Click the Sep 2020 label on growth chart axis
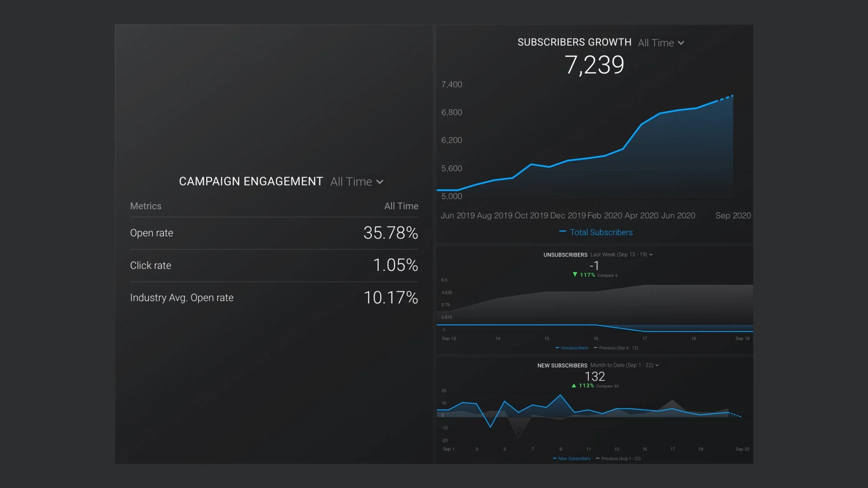This screenshot has width=868, height=488. click(x=733, y=216)
